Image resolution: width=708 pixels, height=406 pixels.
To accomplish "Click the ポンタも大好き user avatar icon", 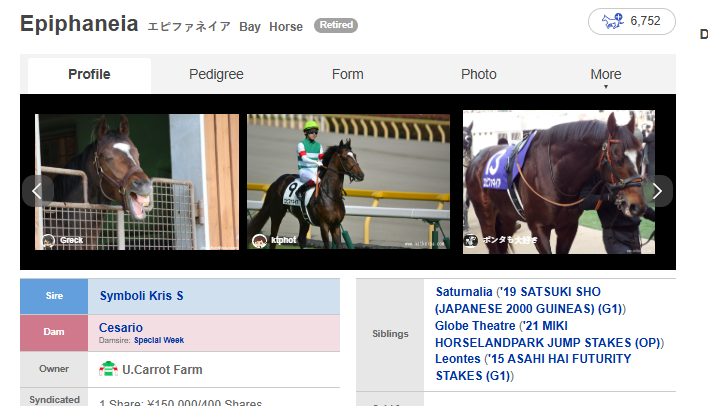I will pos(471,240).
